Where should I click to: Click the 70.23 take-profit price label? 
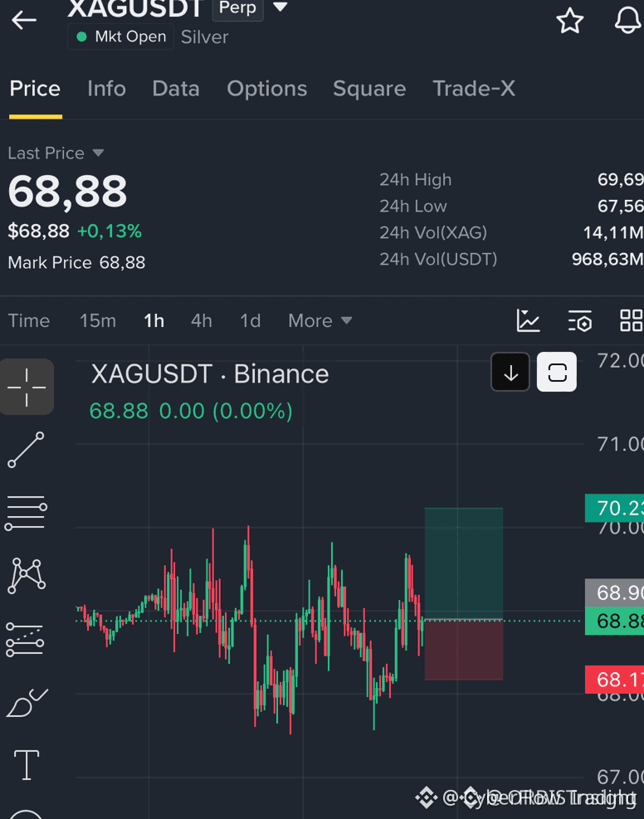[x=614, y=508]
